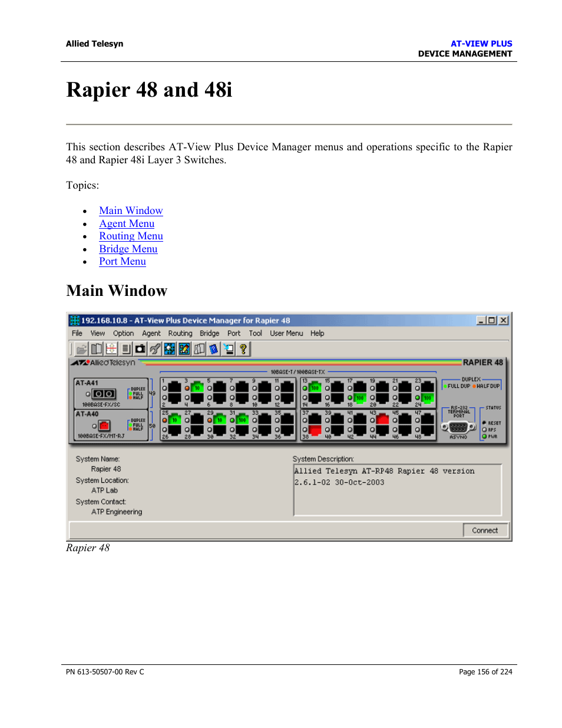This screenshot has height=728, width=562.
Task: Click the camera snapshot toolbar icon
Action: click(140, 349)
